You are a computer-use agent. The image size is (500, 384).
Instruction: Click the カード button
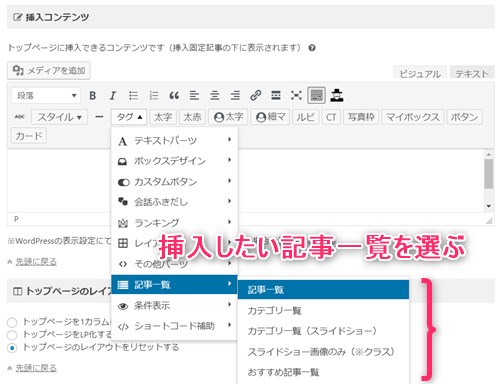point(29,136)
